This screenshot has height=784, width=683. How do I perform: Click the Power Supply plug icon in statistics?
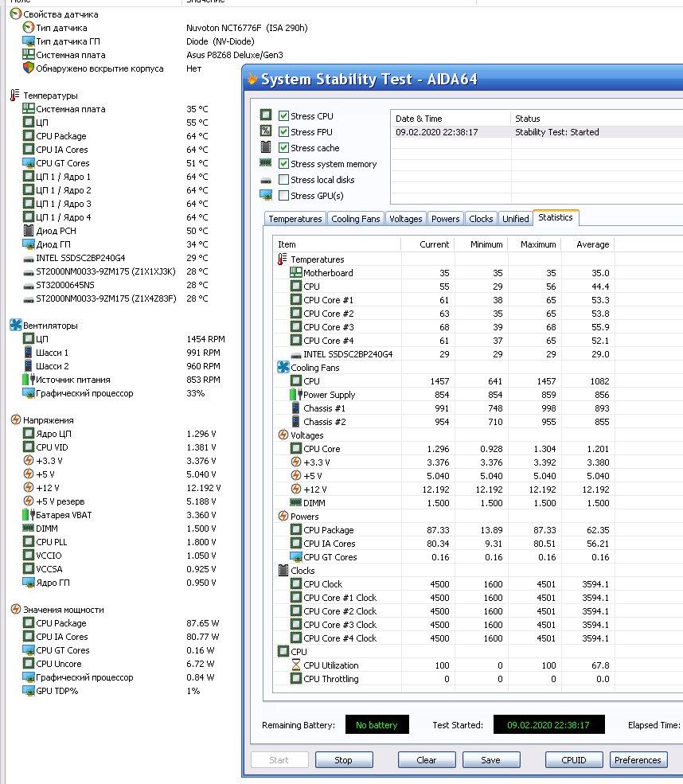click(x=296, y=395)
